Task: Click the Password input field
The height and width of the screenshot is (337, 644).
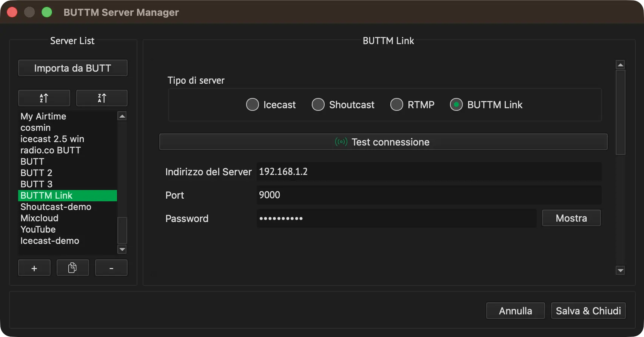Action: pyautogui.click(x=396, y=218)
